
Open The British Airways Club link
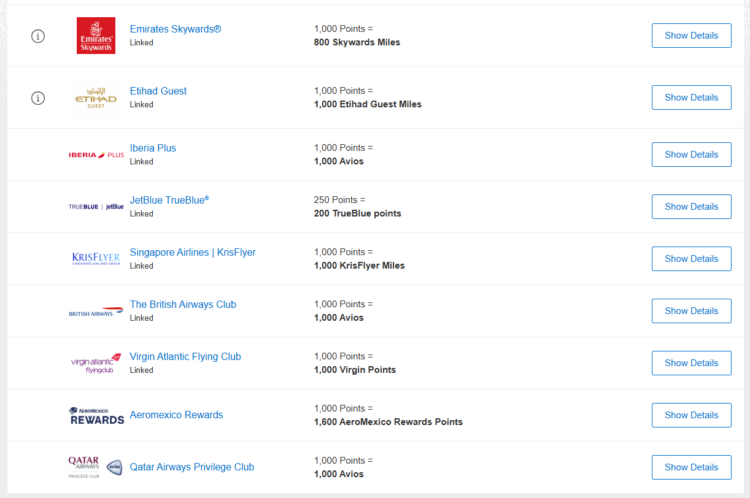tap(183, 304)
